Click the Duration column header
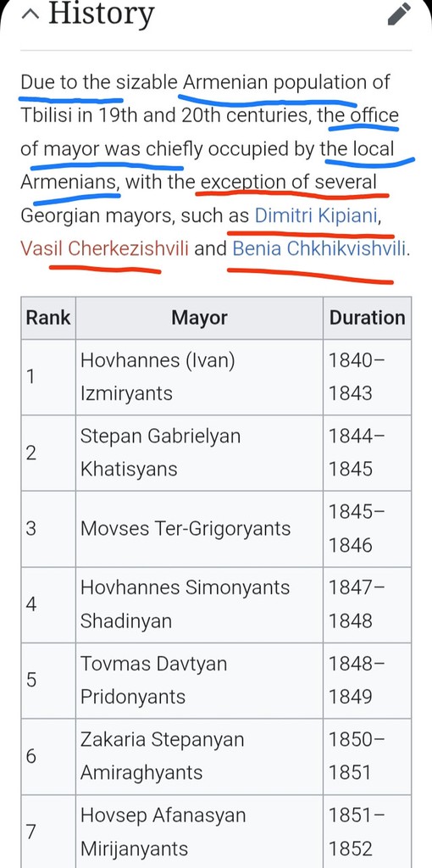The image size is (432, 868). (x=368, y=318)
